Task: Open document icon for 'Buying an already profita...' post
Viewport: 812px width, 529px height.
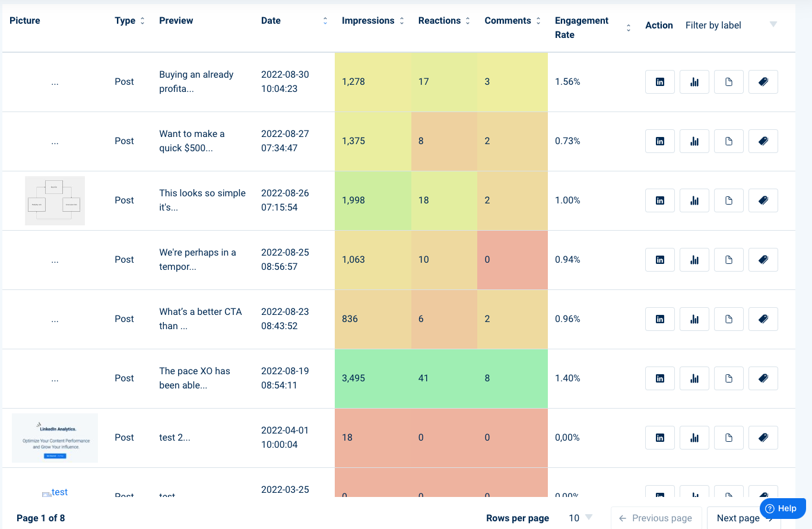Action: [x=729, y=82]
